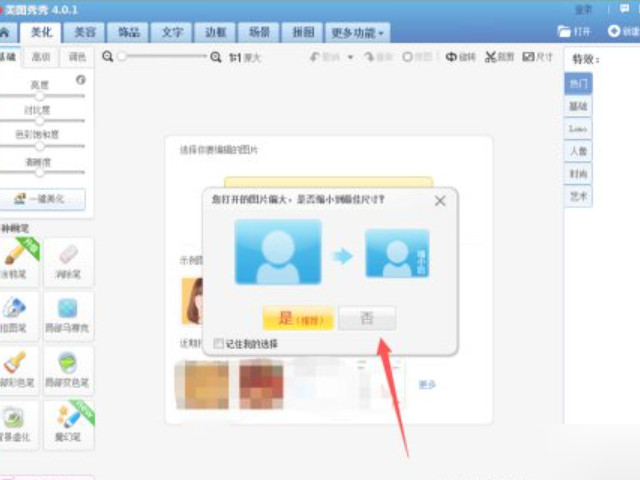Select the 局部彩色笔 color brush tool
This screenshot has height=480, width=640.
coord(18,371)
